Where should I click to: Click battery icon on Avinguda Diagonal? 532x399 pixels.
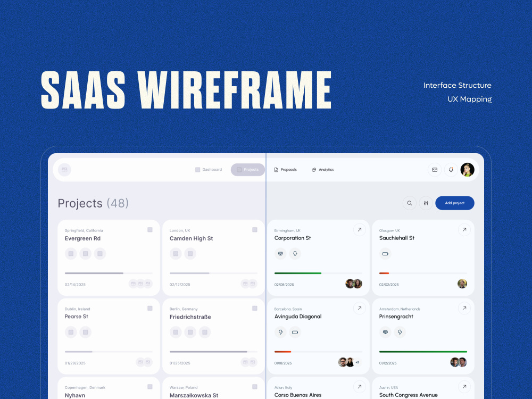[x=295, y=332]
